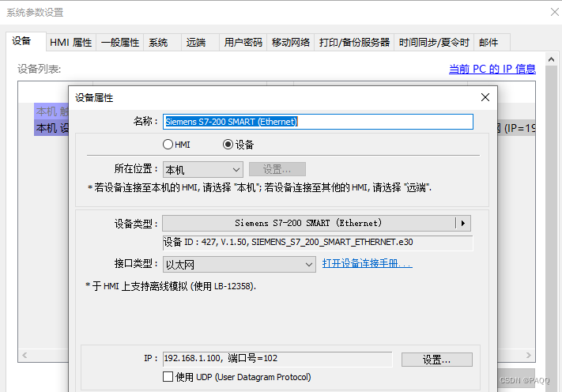Open the HMI 属性 tab

click(x=71, y=43)
